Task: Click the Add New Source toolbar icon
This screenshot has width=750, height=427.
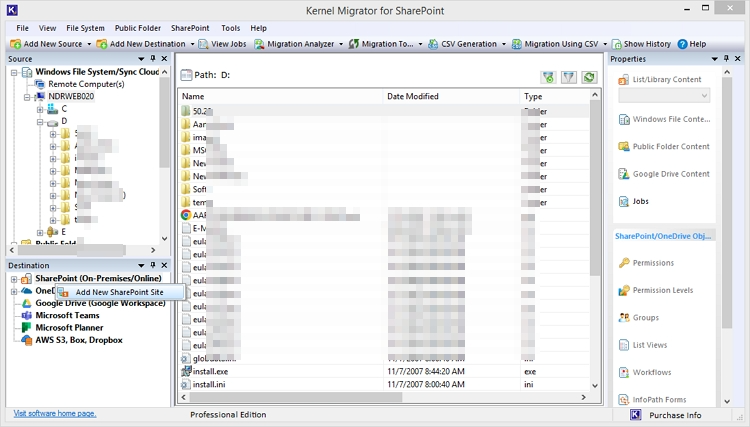Action: pos(15,44)
